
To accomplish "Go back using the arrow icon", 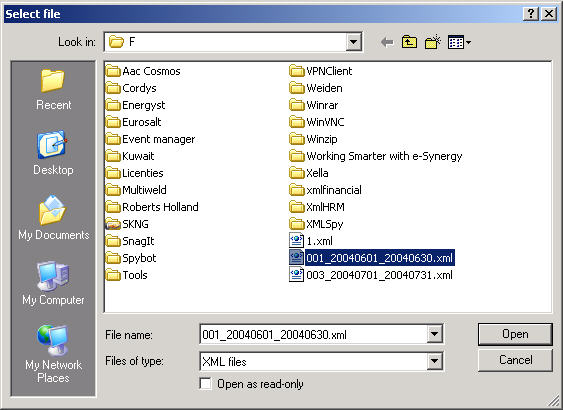I will coord(387,42).
